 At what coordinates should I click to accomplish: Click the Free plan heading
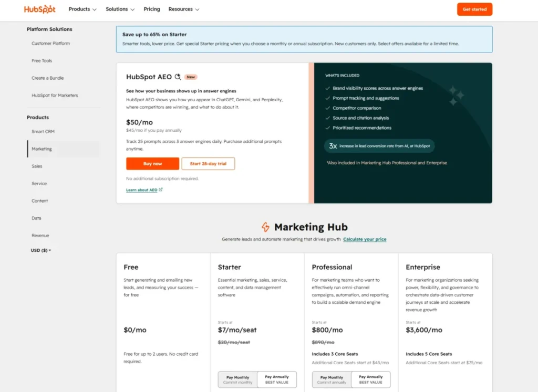pyautogui.click(x=131, y=267)
